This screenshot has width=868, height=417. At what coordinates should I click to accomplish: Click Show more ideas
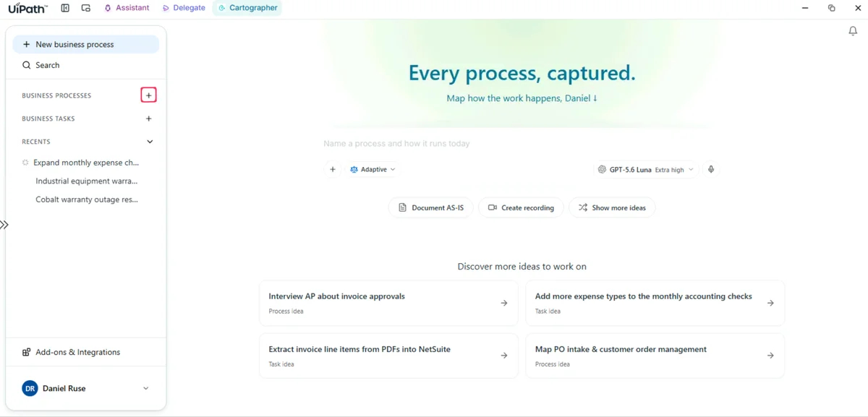pyautogui.click(x=612, y=207)
